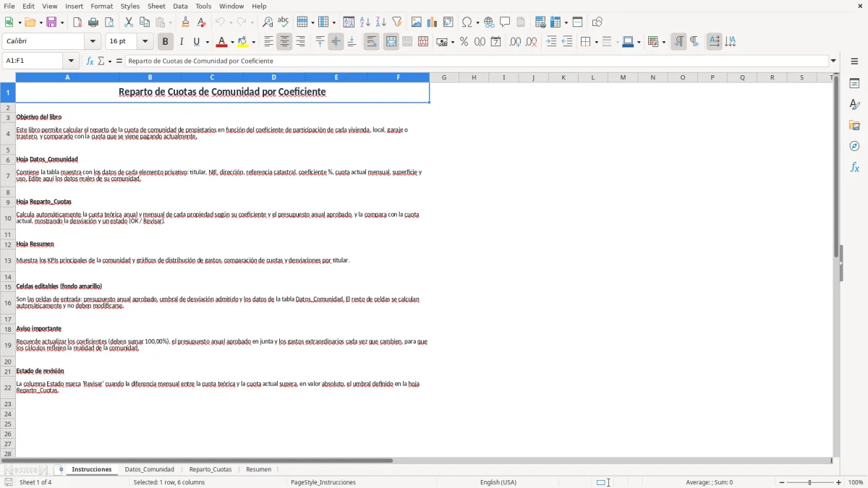Format as Percent

coord(464,42)
